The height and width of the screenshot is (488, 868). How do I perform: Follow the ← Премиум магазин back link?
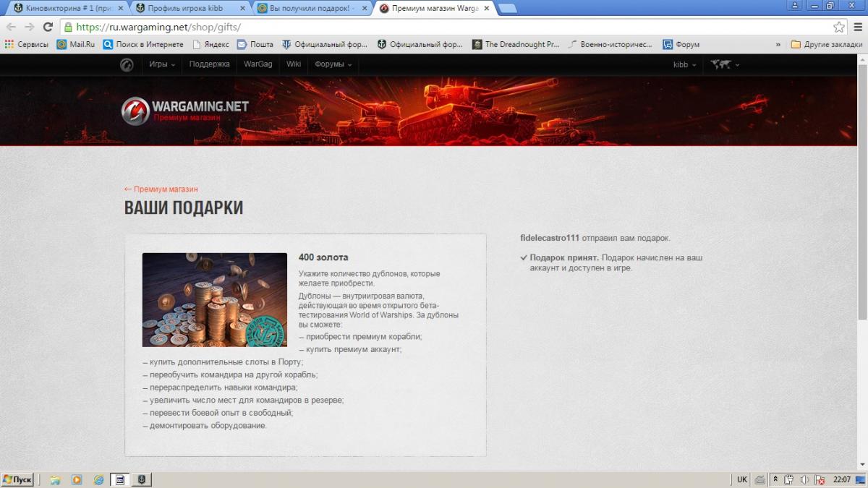[x=161, y=189]
